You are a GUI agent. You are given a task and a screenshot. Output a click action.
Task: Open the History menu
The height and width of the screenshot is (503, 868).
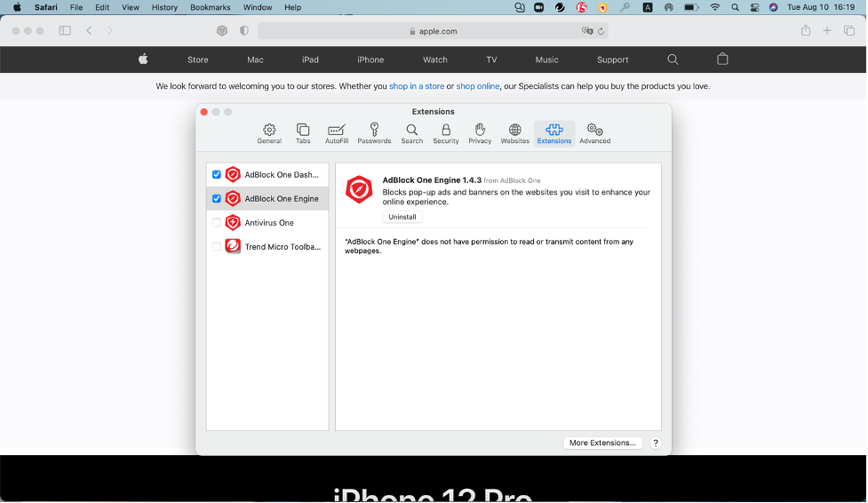pyautogui.click(x=164, y=7)
